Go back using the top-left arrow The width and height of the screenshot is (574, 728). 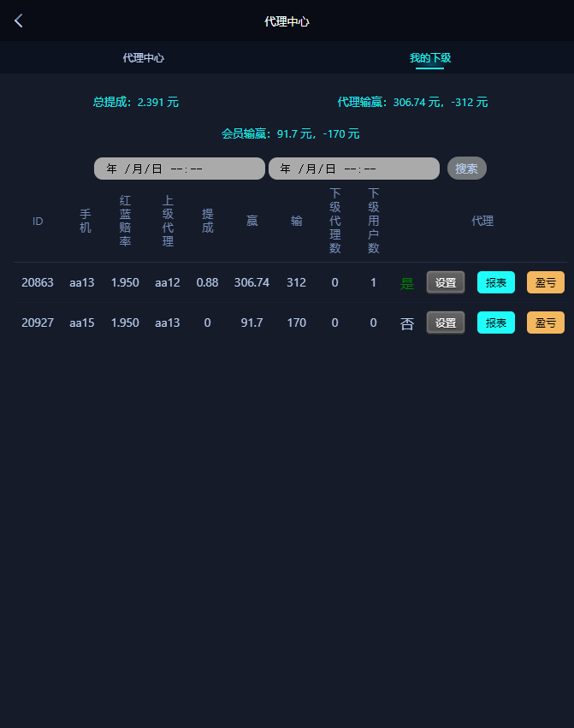[x=19, y=21]
